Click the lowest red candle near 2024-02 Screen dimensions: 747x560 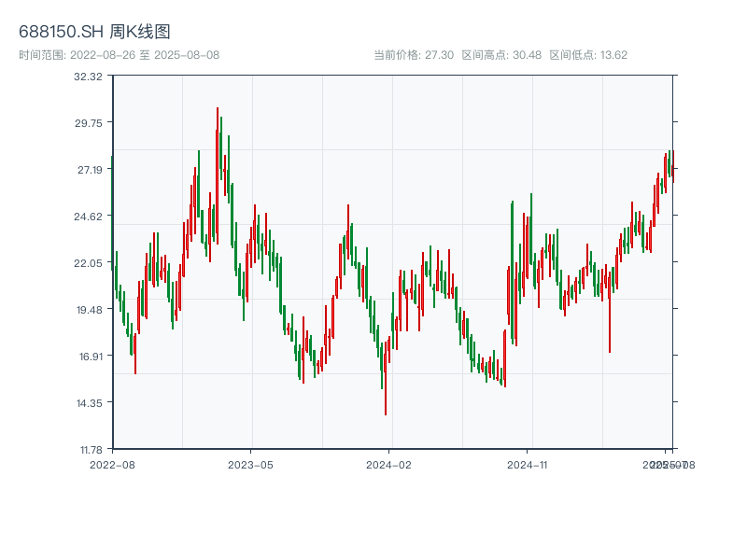[x=386, y=377]
